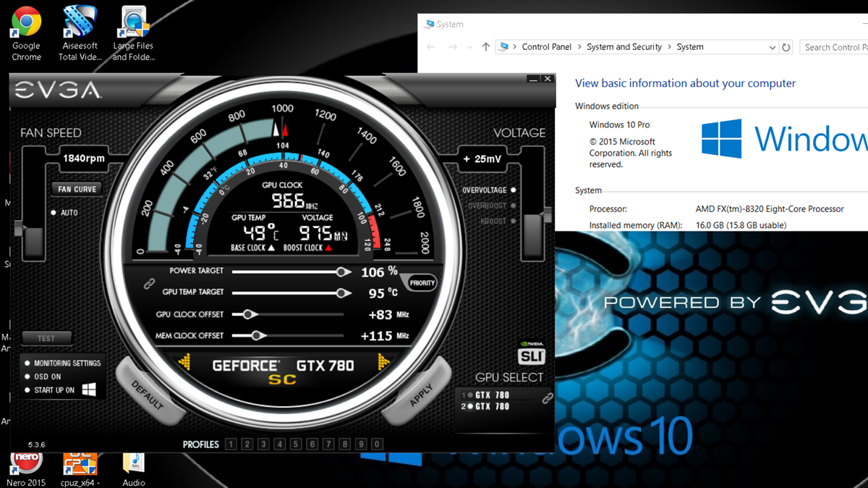Click 16.0 GB (15.8 GB usable) text
Screen dimensions: 868x488
[x=741, y=226]
